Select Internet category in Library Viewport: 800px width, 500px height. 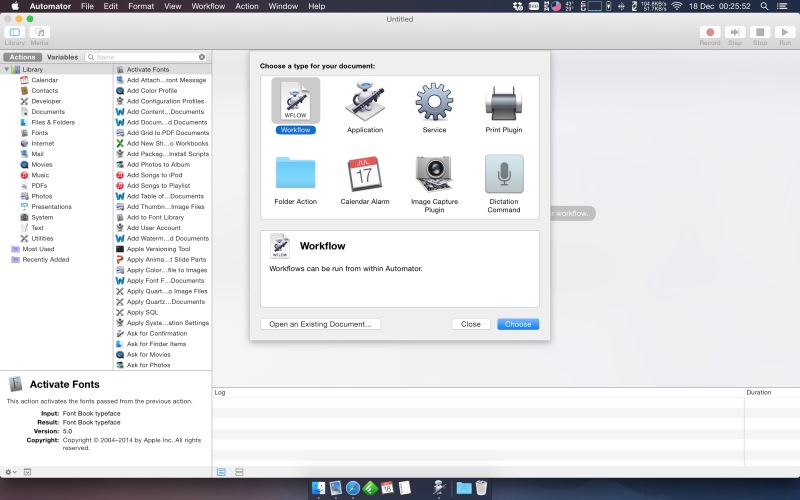[x=42, y=143]
